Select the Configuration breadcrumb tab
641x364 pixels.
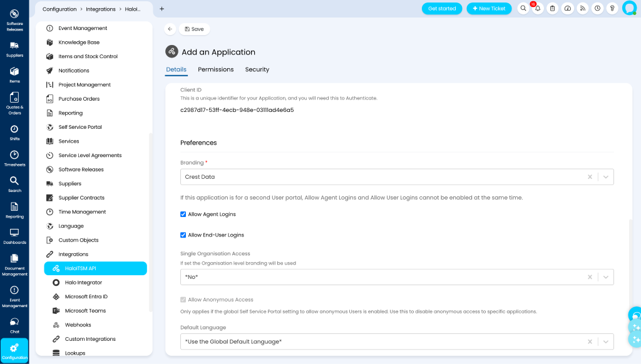click(59, 9)
